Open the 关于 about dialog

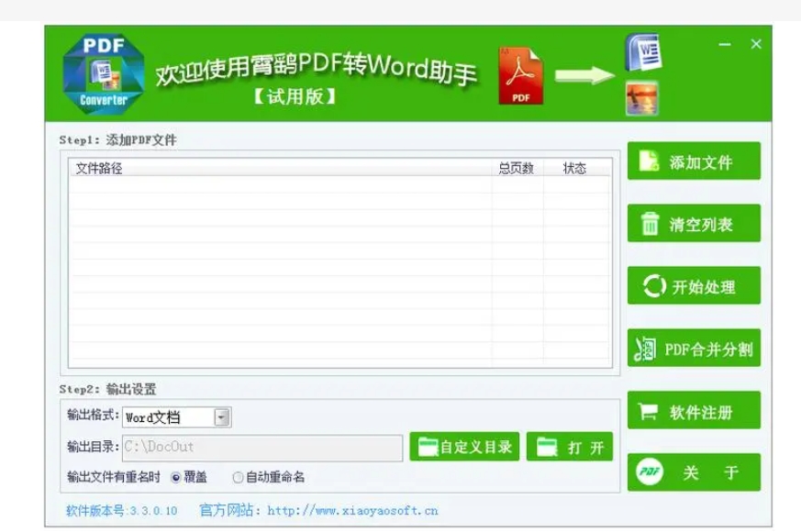tap(694, 472)
